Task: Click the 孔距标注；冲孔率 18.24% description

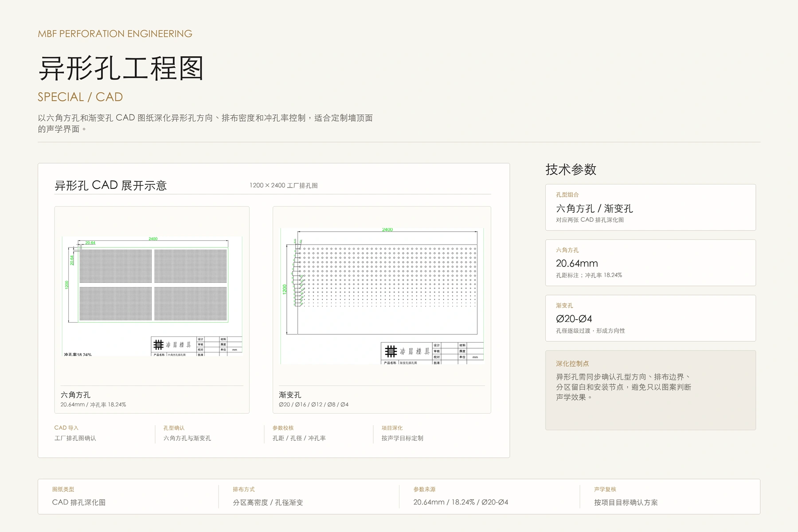Action: tap(589, 275)
